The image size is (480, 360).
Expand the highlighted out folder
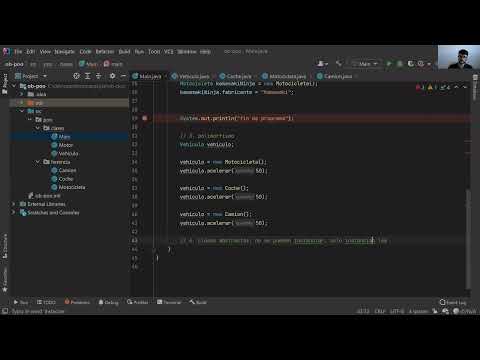(22, 103)
